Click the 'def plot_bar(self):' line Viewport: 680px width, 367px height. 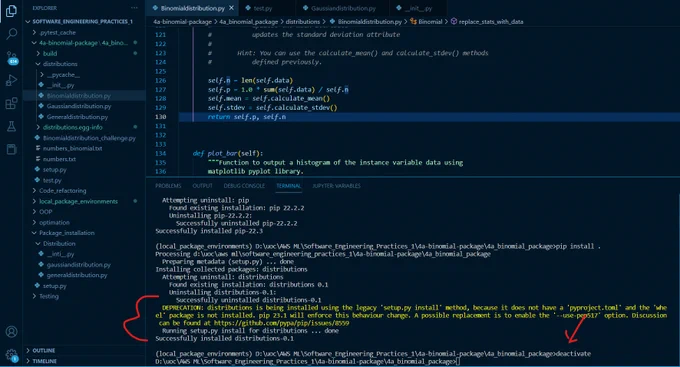tap(228, 153)
